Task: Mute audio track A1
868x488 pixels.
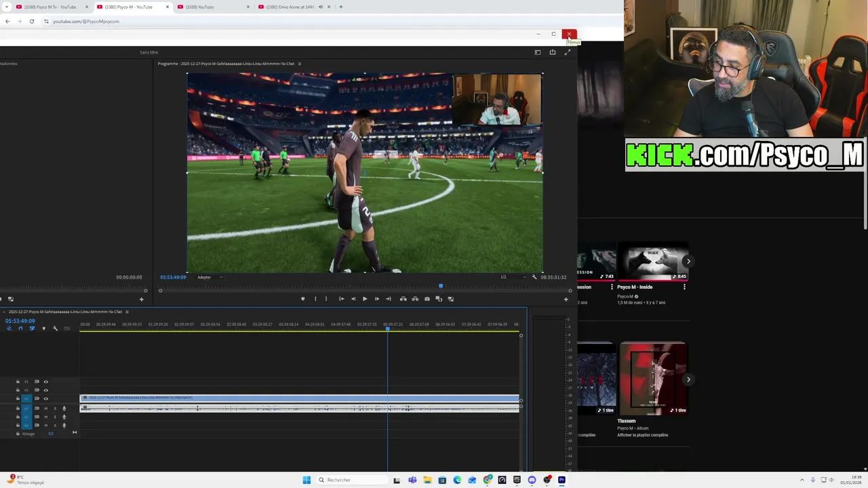Action: (x=46, y=408)
